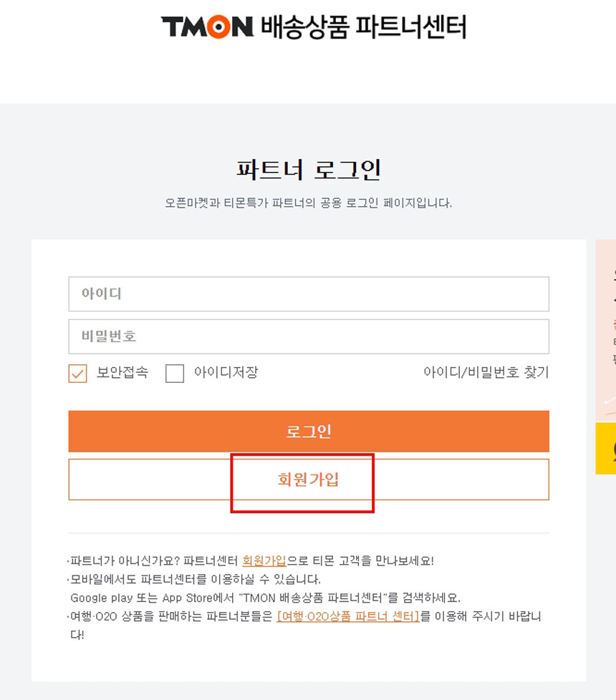Uncheck the 보안접속 checkbox

(x=78, y=373)
